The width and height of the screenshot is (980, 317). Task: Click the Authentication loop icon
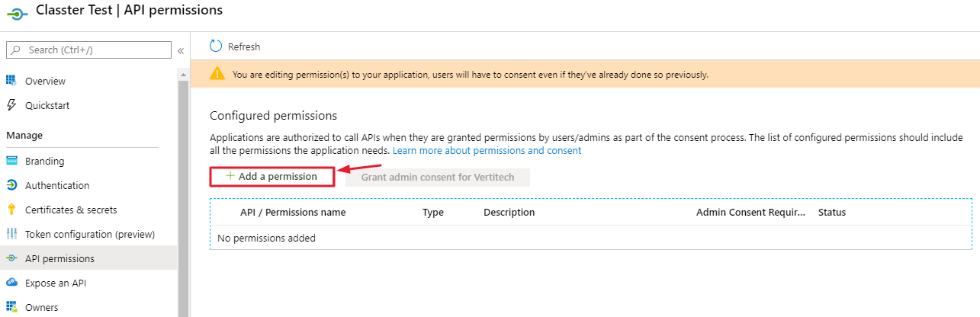(11, 185)
